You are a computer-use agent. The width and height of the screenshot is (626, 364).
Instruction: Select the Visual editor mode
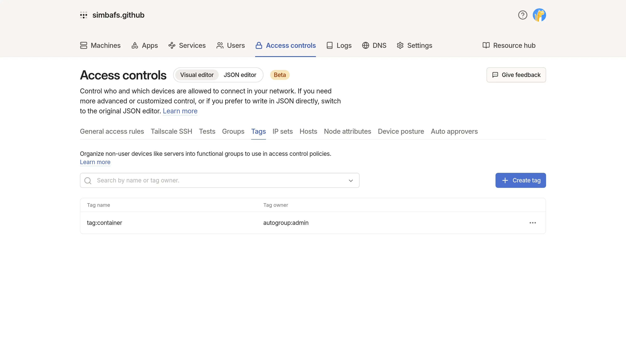(197, 75)
